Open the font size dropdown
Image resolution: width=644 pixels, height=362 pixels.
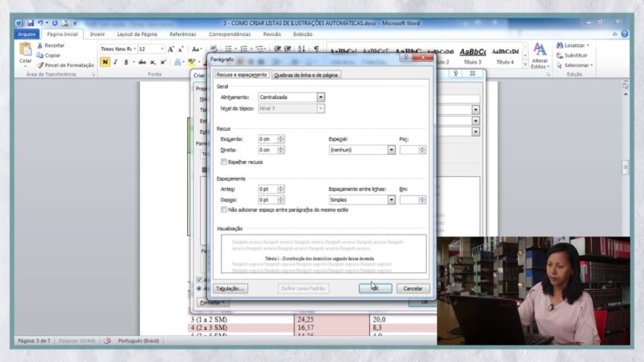[162, 49]
